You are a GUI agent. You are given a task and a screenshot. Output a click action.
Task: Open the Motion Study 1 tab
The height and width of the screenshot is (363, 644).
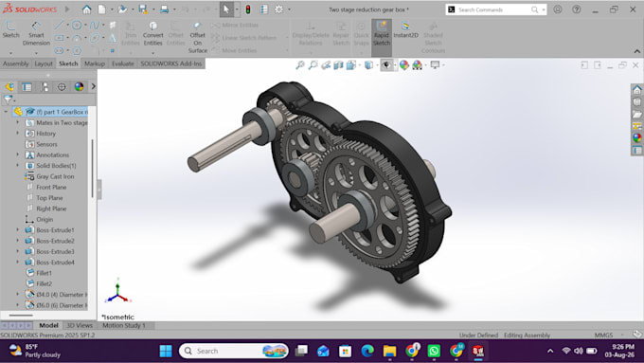pos(124,325)
